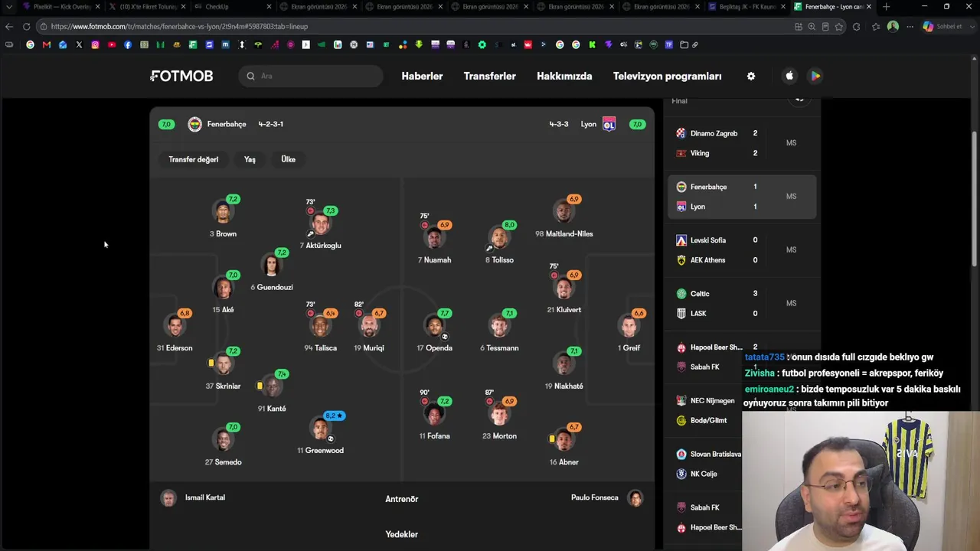Open Aktürkoglu's player avatar

(321, 223)
